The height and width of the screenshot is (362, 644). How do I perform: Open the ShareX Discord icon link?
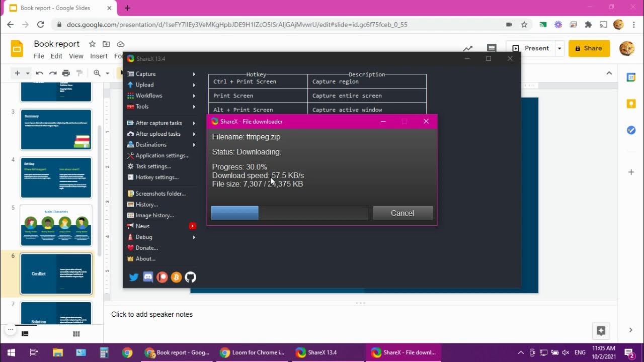pyautogui.click(x=148, y=277)
